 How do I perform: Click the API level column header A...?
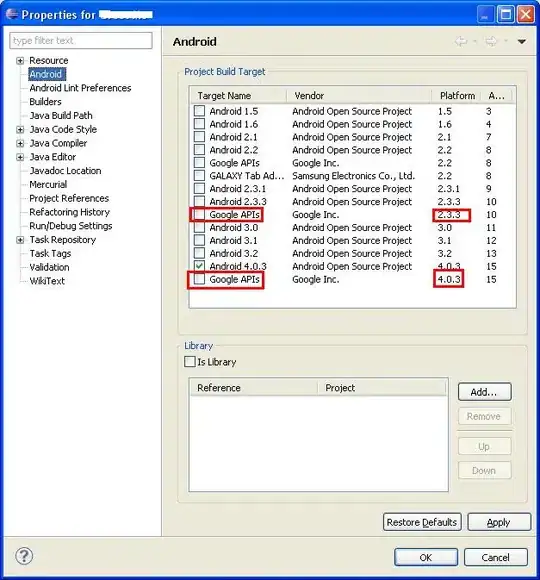coord(496,96)
